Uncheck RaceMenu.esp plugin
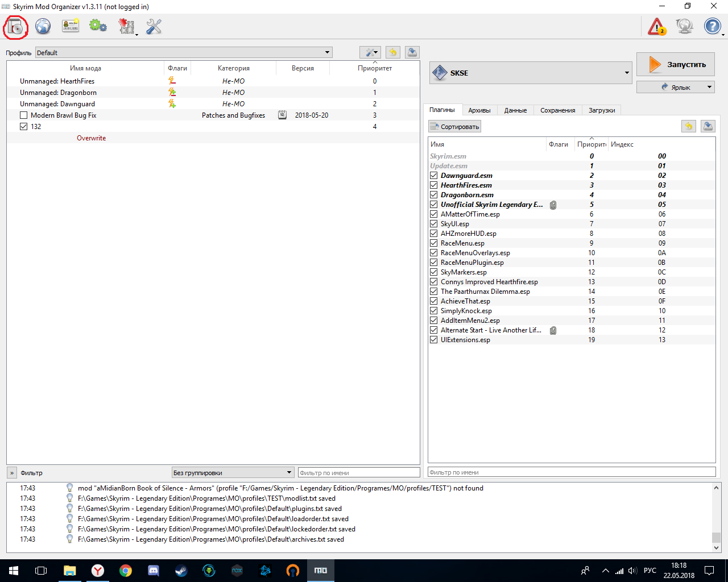The width and height of the screenshot is (728, 582). coord(434,243)
